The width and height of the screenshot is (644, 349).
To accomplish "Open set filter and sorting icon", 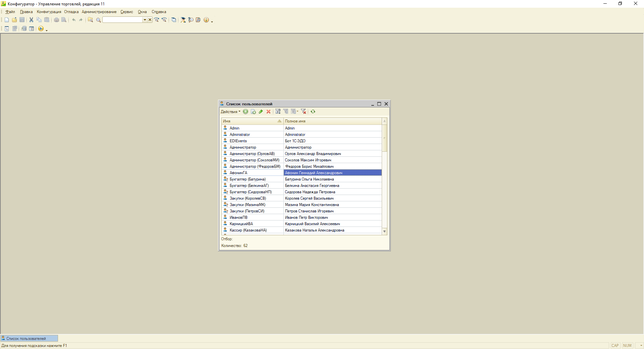I will pos(278,112).
